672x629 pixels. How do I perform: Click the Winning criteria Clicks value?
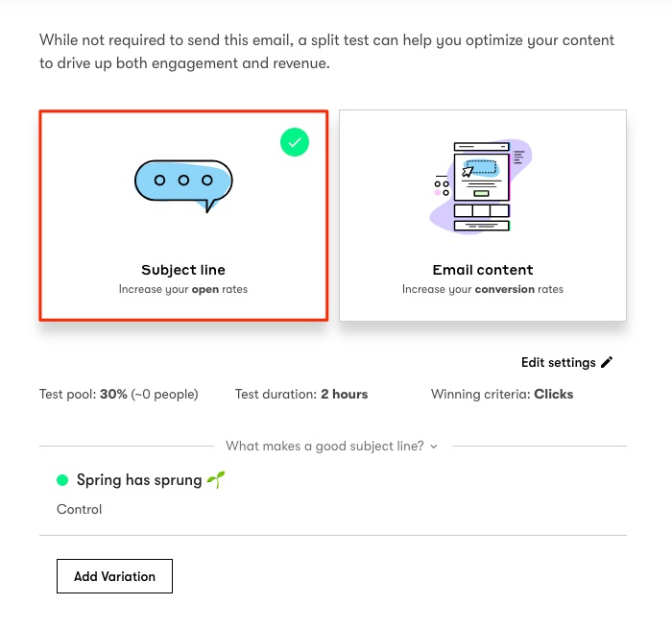pos(553,394)
